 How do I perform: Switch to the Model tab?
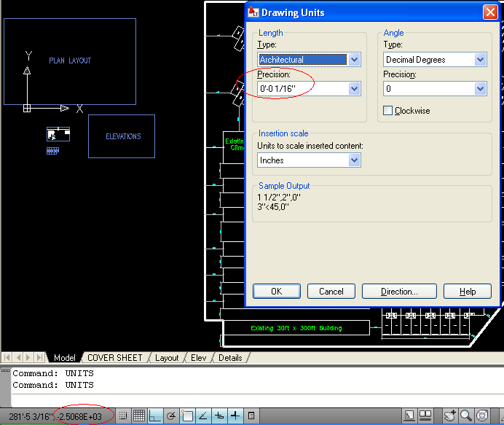tap(65, 358)
